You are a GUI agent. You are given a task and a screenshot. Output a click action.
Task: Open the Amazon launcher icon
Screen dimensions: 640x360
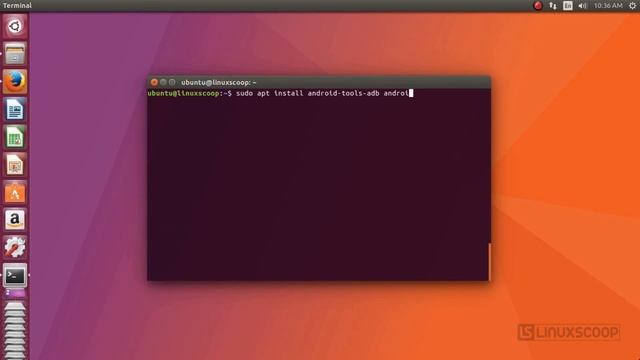click(x=15, y=220)
